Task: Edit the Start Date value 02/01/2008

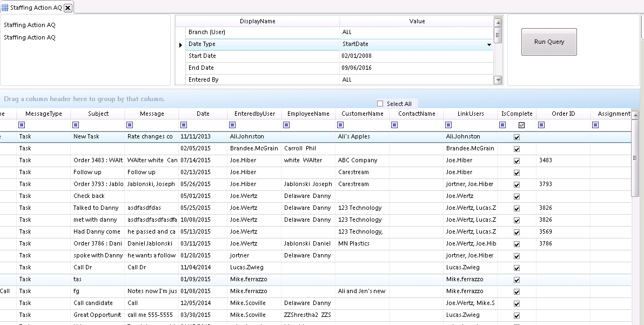Action: point(417,56)
